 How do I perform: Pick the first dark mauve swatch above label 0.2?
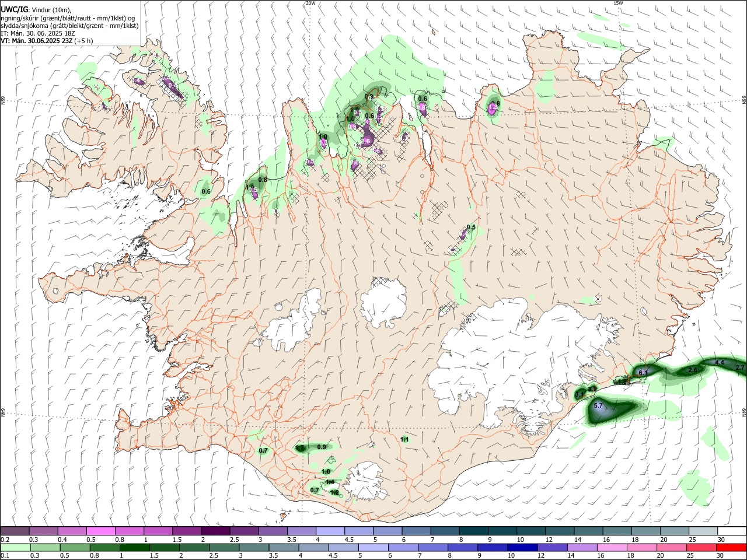pyautogui.click(x=15, y=531)
